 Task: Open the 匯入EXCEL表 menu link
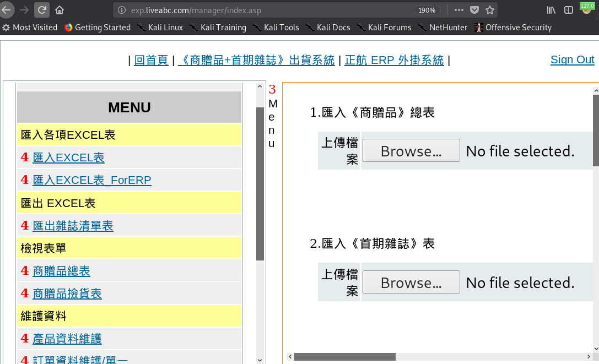pos(68,157)
